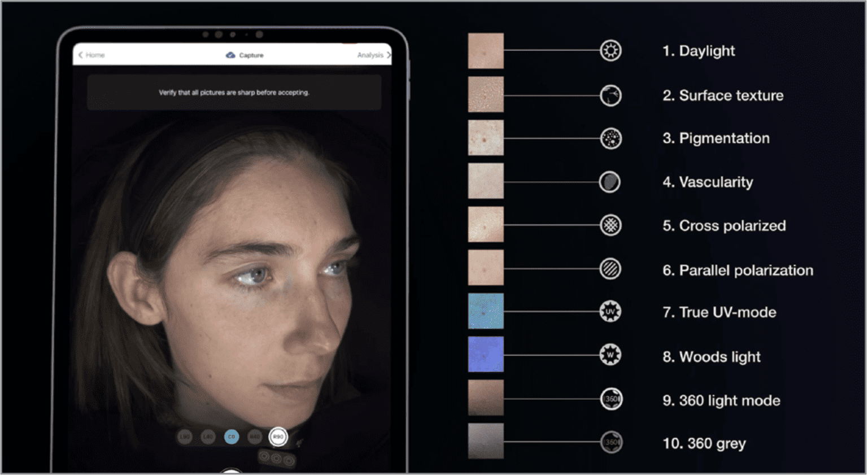Open the Daylight skin thumbnail

tap(486, 51)
